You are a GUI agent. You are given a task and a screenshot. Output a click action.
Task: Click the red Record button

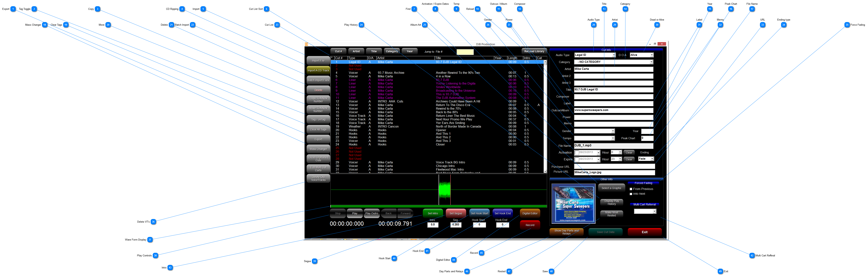(530, 225)
